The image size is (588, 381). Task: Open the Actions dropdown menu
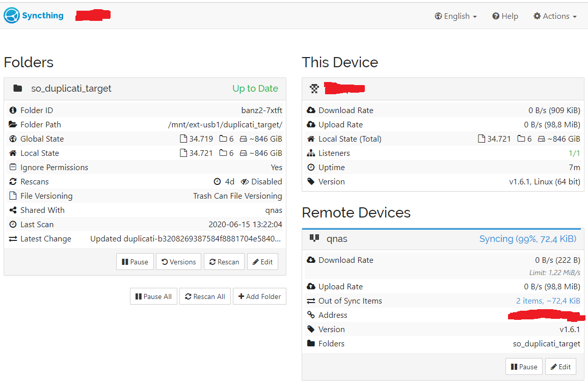[x=555, y=16]
